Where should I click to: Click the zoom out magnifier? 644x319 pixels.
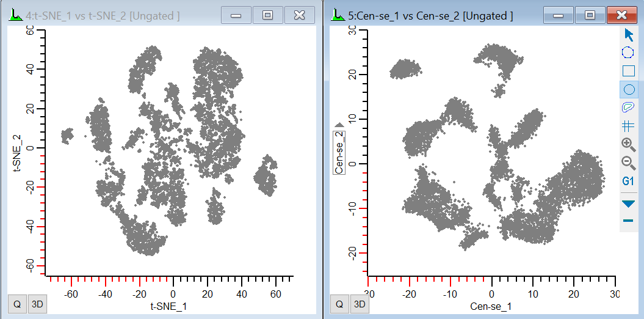629,163
